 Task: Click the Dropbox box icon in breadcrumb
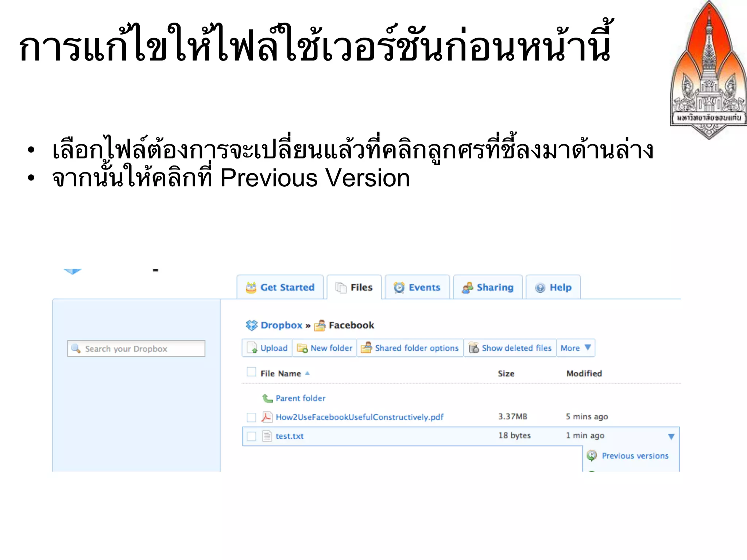pyautogui.click(x=252, y=325)
